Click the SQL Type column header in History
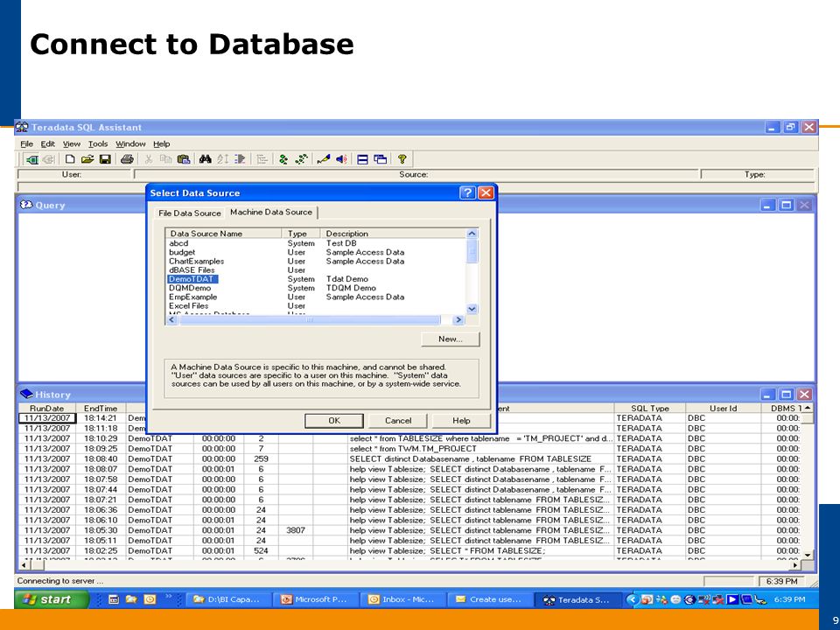This screenshot has height=630, width=840. click(650, 409)
